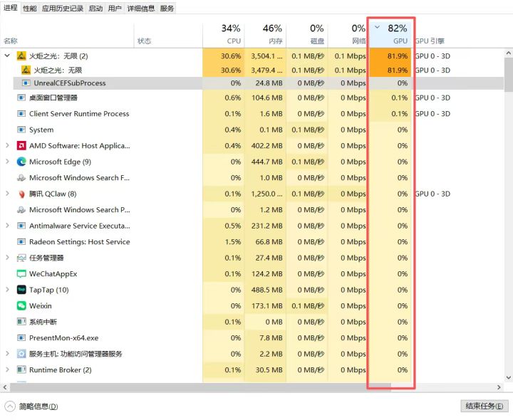Sort by the 状态 column header
The width and height of the screenshot is (513, 420).
click(168, 35)
